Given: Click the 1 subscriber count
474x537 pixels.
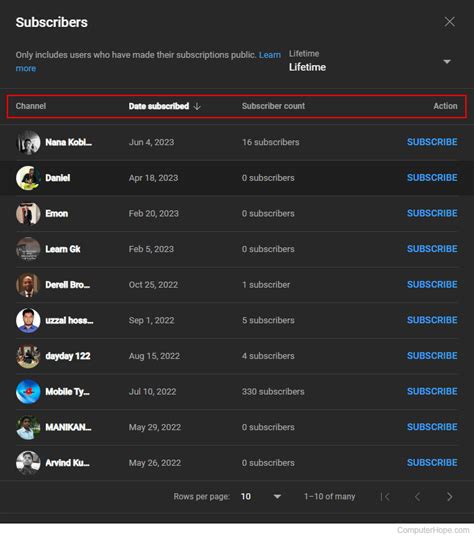Looking at the screenshot, I should click(266, 285).
